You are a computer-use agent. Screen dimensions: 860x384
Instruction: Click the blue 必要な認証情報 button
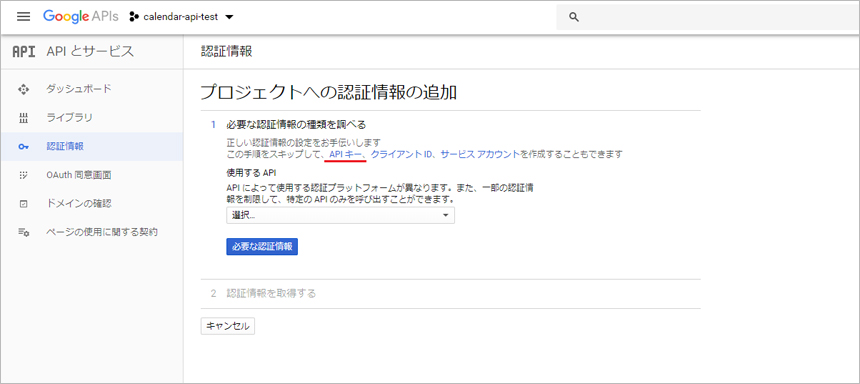[x=262, y=247]
